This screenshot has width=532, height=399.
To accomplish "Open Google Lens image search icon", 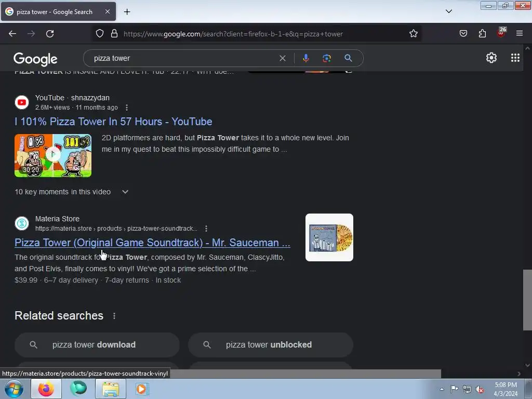I will [327, 58].
